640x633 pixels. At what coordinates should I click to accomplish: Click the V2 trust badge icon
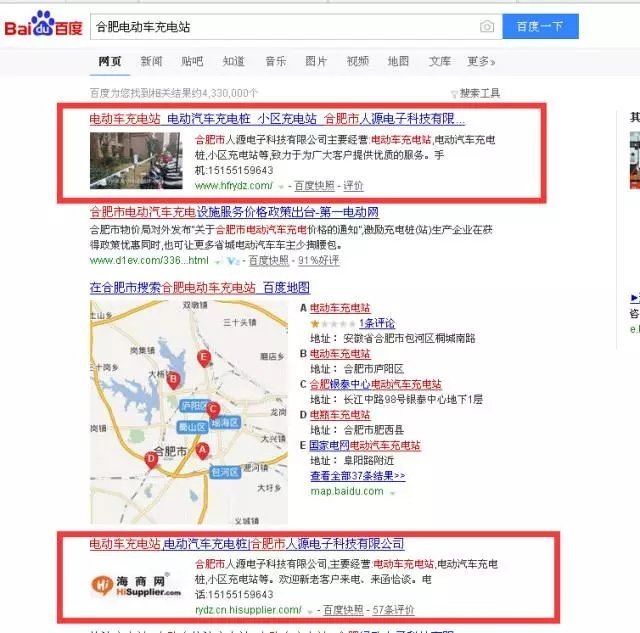pos(233,261)
